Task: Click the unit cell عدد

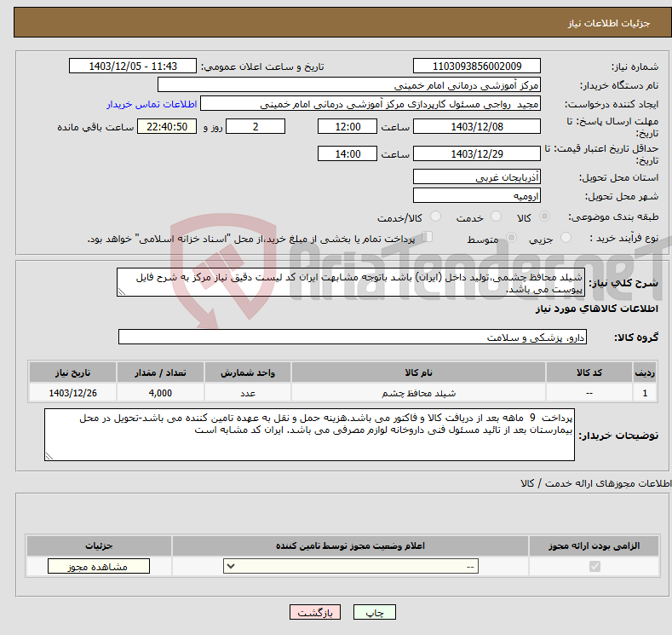Action: [248, 393]
